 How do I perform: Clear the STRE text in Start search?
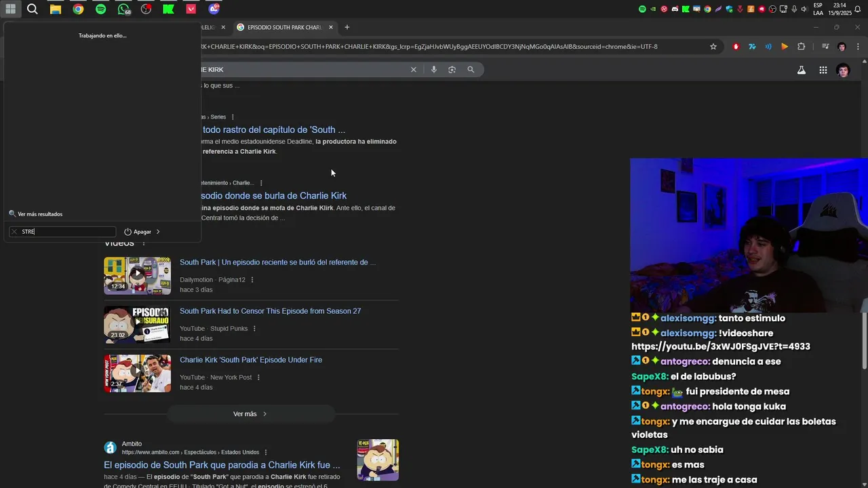click(14, 232)
